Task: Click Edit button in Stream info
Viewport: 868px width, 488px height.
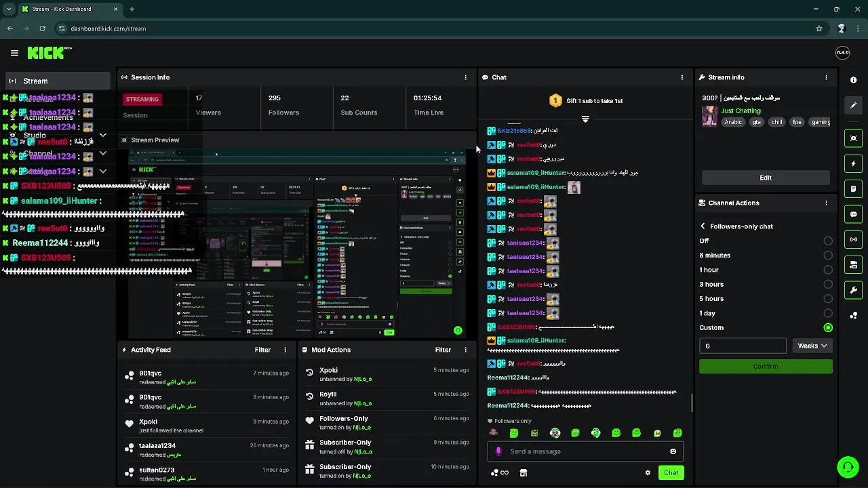Action: tap(766, 178)
